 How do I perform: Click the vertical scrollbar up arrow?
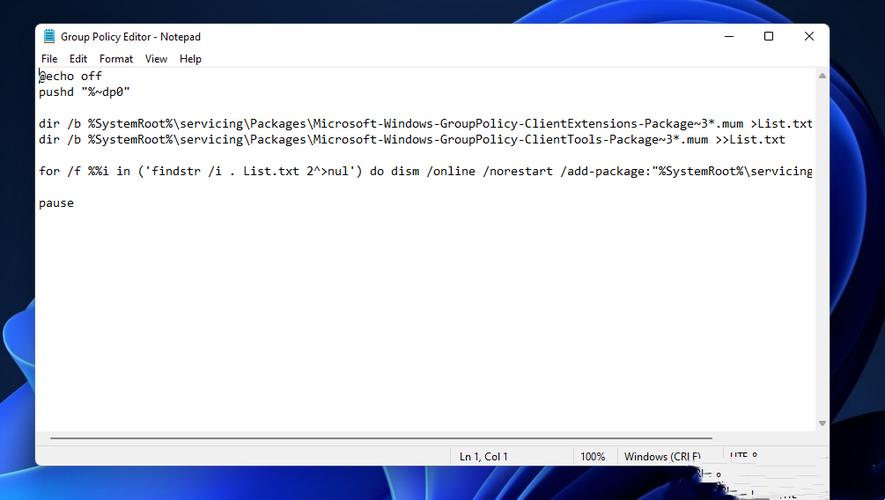822,76
